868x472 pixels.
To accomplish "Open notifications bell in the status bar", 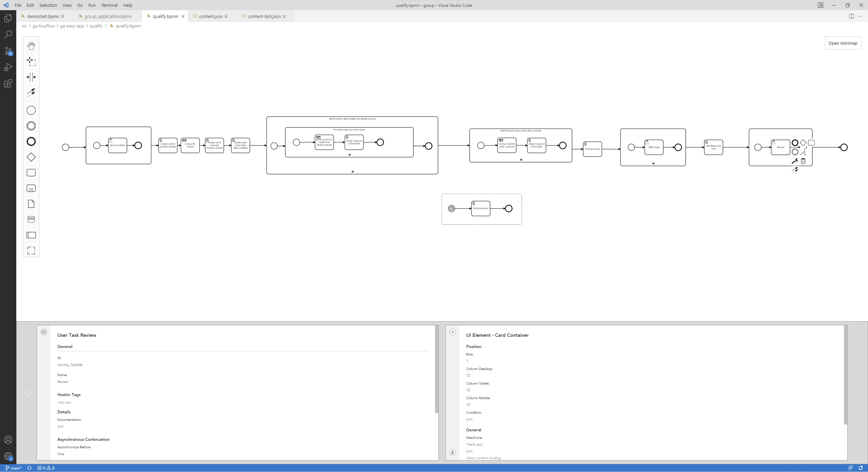I will [861, 468].
